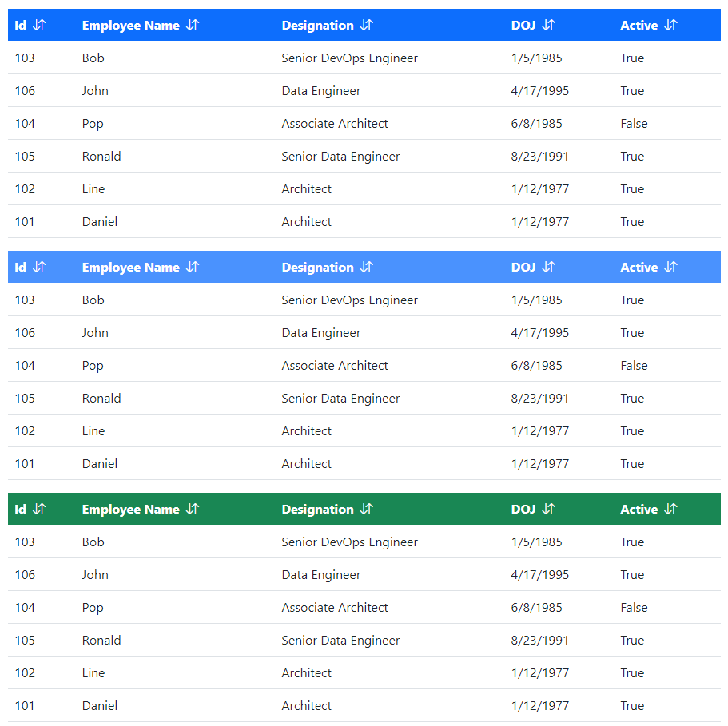This screenshot has width=728, height=726.
Task: Click the Id sort icon in light-blue table
Action: tap(38, 267)
